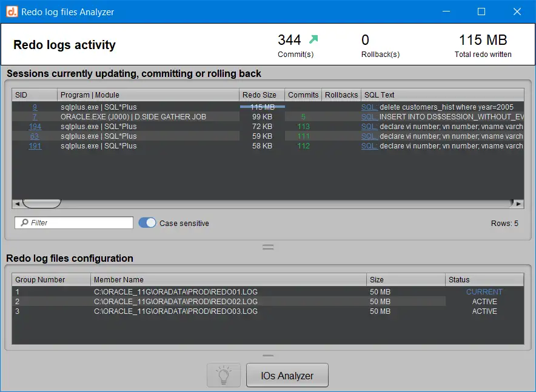Open session SID 194 link
This screenshot has height=392, width=536.
point(35,127)
